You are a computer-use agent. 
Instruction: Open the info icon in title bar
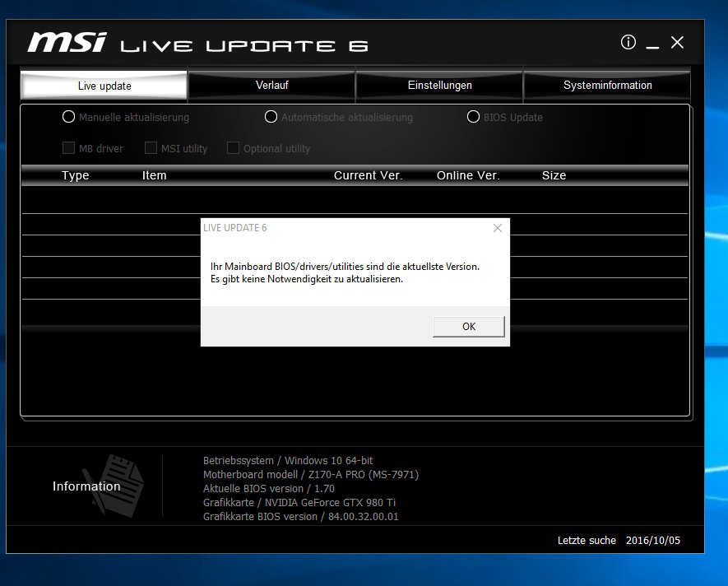[x=628, y=42]
